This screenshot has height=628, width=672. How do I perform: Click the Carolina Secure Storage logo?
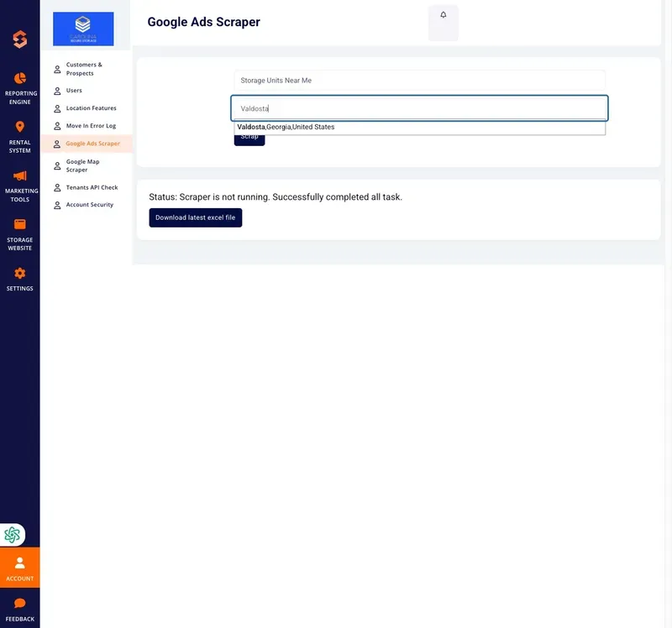[x=83, y=29]
